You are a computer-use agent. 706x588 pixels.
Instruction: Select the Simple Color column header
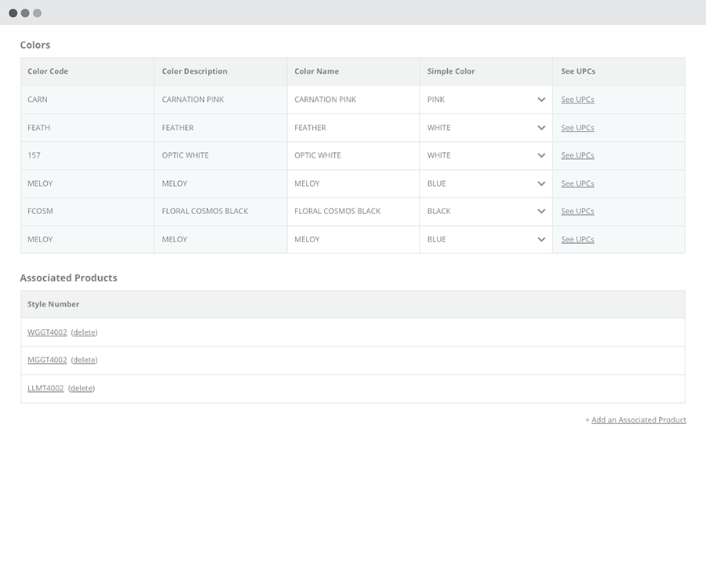(x=451, y=71)
